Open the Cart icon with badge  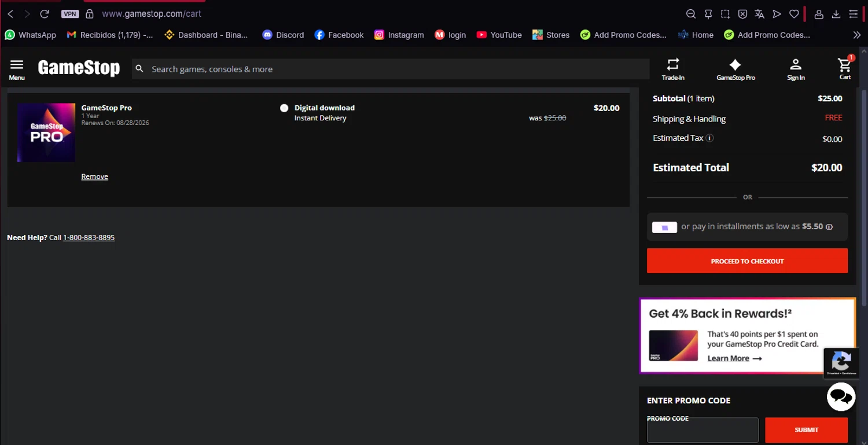point(845,68)
